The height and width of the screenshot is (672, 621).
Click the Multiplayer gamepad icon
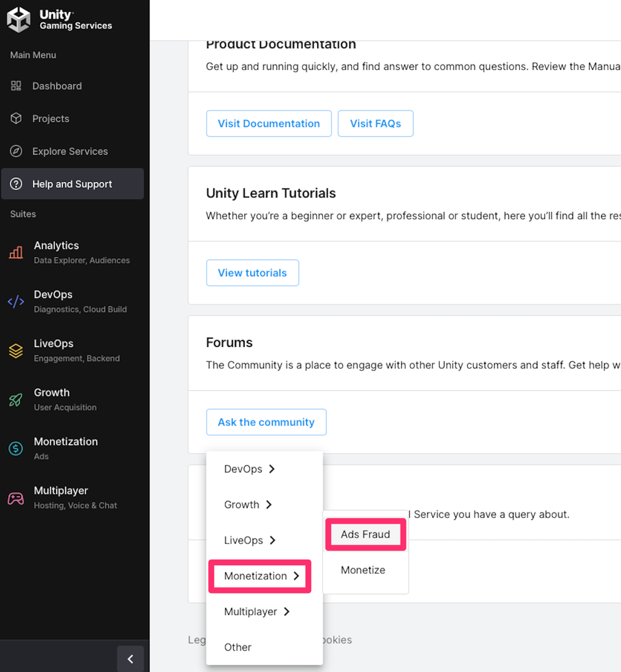16,498
